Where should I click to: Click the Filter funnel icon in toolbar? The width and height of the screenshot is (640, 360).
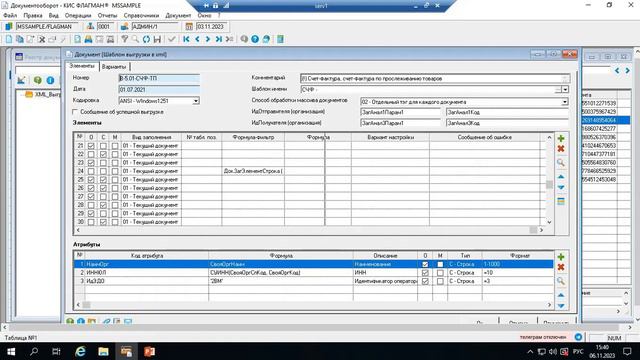124,39
